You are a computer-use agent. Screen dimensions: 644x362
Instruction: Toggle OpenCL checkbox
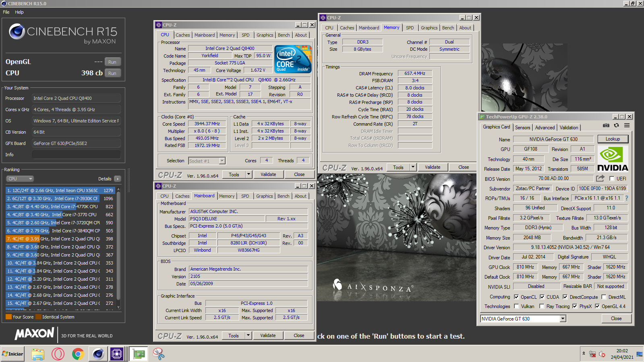516,297
